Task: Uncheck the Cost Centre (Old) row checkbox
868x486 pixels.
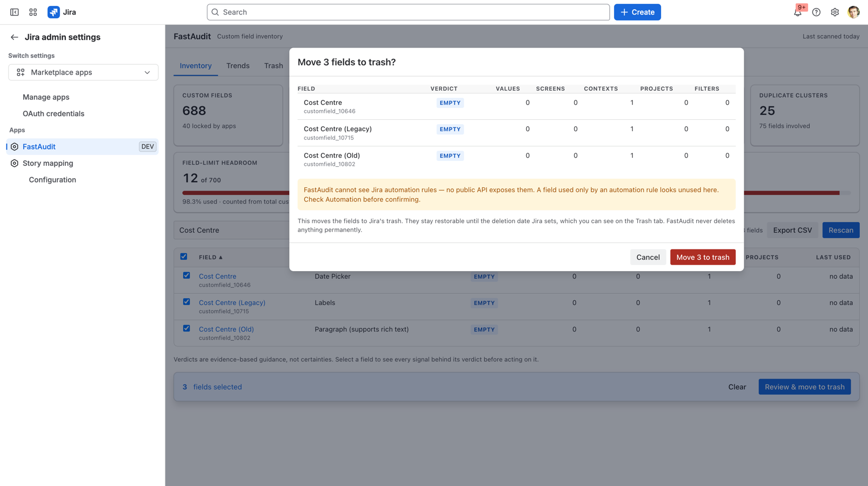Action: click(186, 328)
